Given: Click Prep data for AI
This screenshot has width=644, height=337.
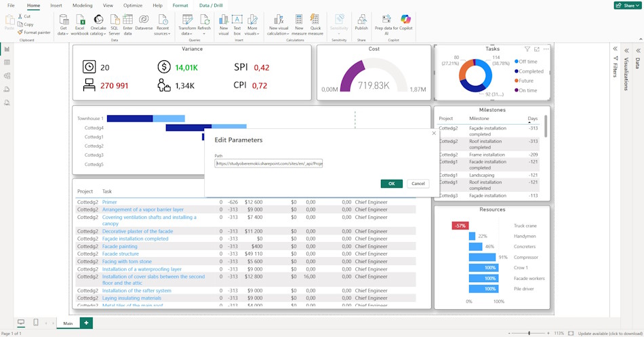Looking at the screenshot, I should coord(386,24).
